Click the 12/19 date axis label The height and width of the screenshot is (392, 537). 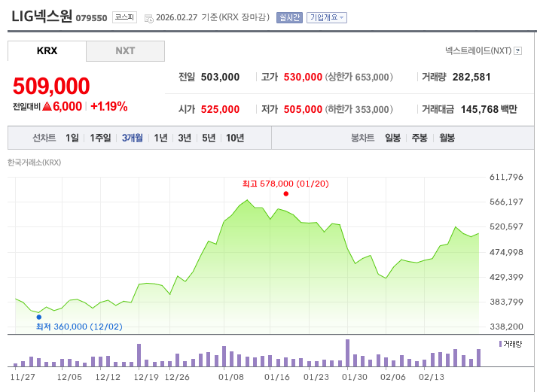pos(146,377)
